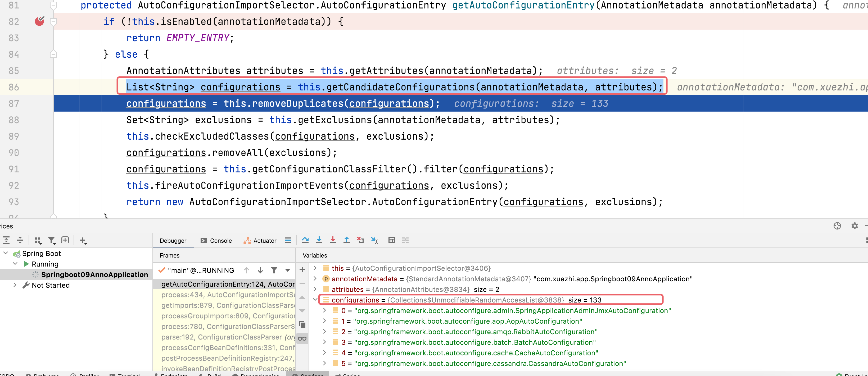Toggle the breakpoint on line 82
Image resolution: width=868 pixels, height=376 pixels.
pos(39,21)
